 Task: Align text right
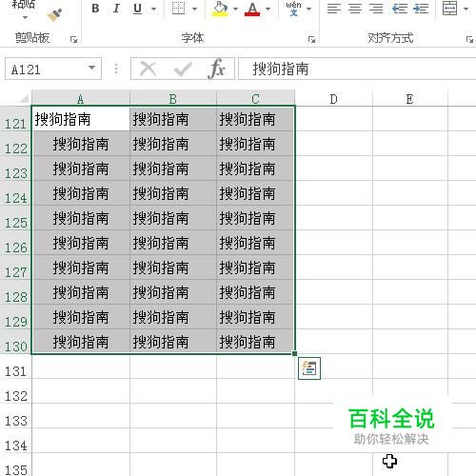[376, 9]
